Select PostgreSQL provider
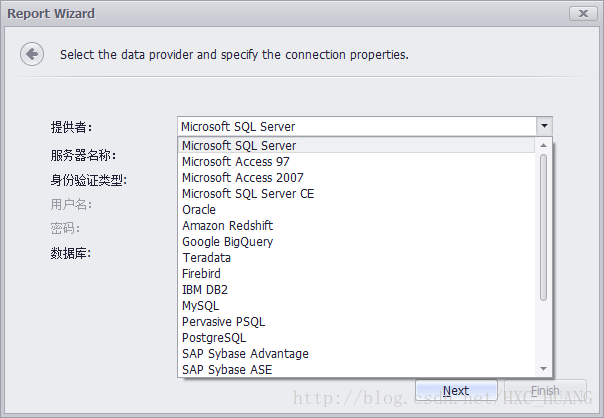The width and height of the screenshot is (604, 418). tap(356, 337)
